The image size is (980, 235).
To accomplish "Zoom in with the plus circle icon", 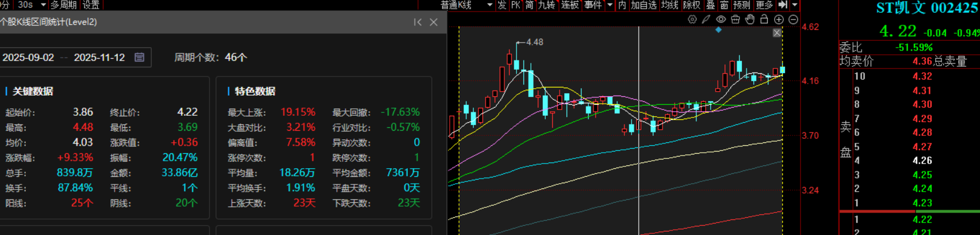I will 779,20.
